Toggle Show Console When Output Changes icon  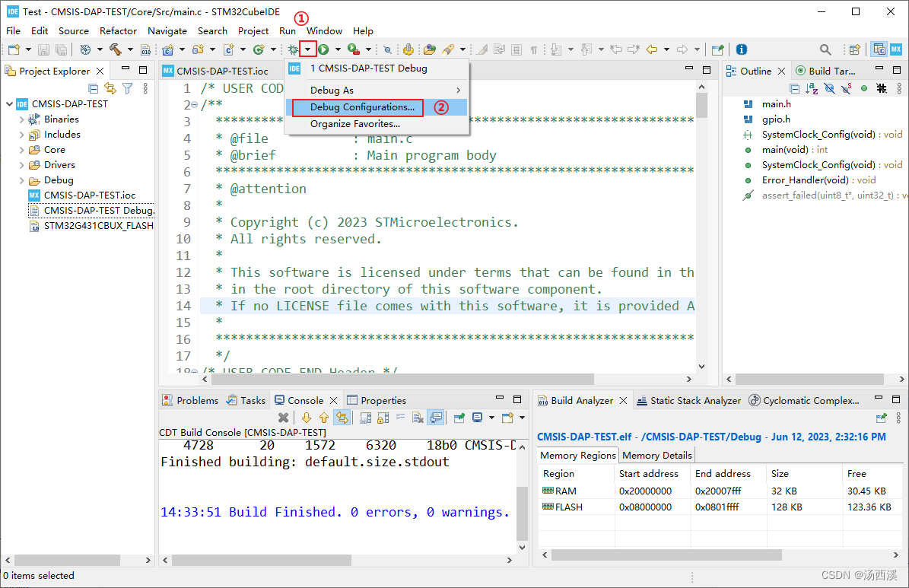(435, 418)
